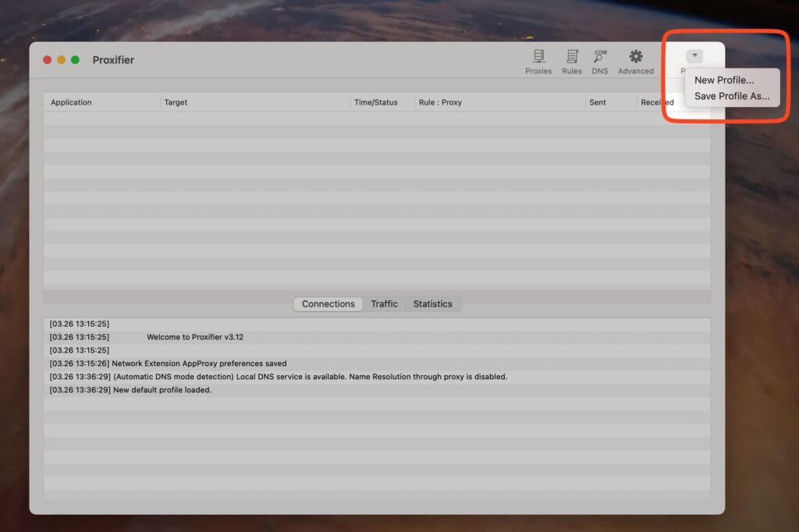Select the Automatic DNS mode detection log message

click(278, 377)
